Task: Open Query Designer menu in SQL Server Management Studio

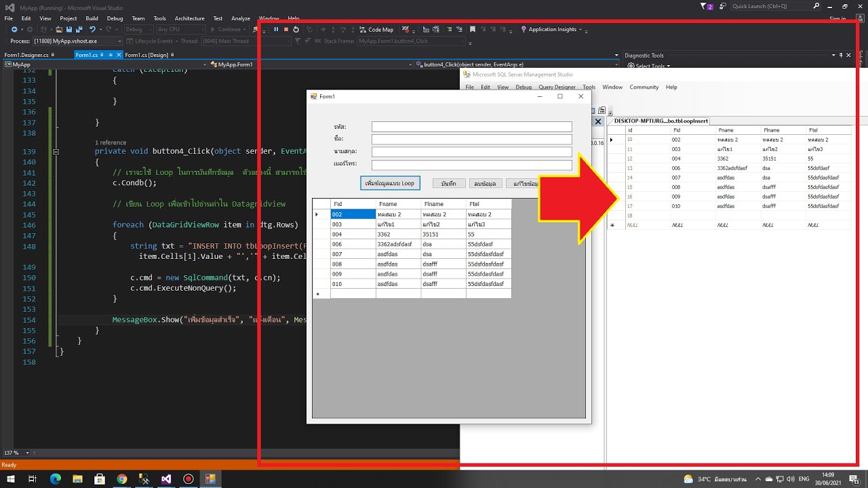Action: pyautogui.click(x=557, y=87)
